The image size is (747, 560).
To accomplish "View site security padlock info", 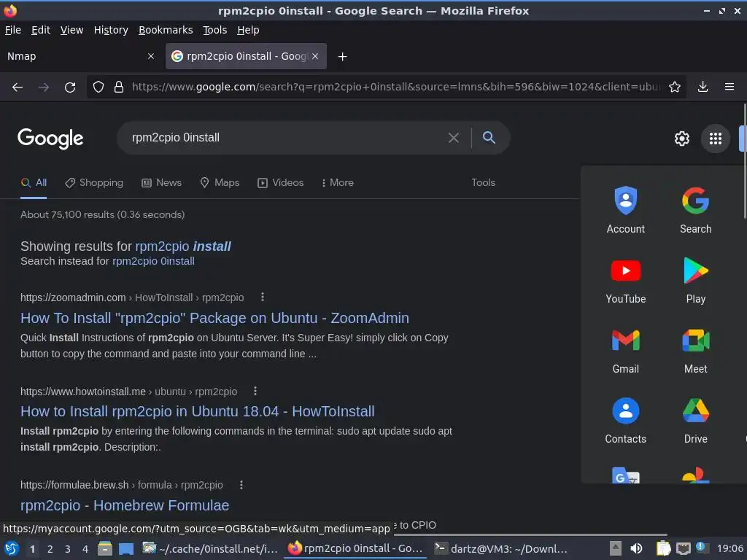I will pyautogui.click(x=119, y=87).
